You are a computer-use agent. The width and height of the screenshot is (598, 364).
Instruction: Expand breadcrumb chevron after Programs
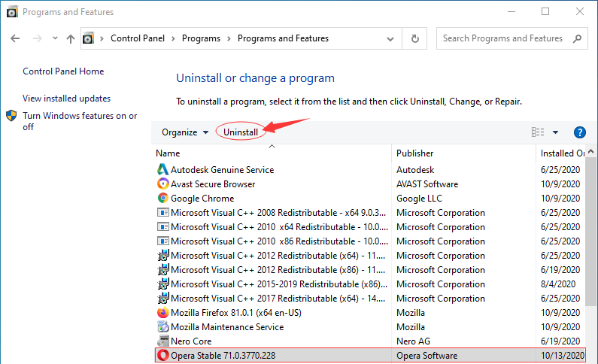[x=229, y=38]
